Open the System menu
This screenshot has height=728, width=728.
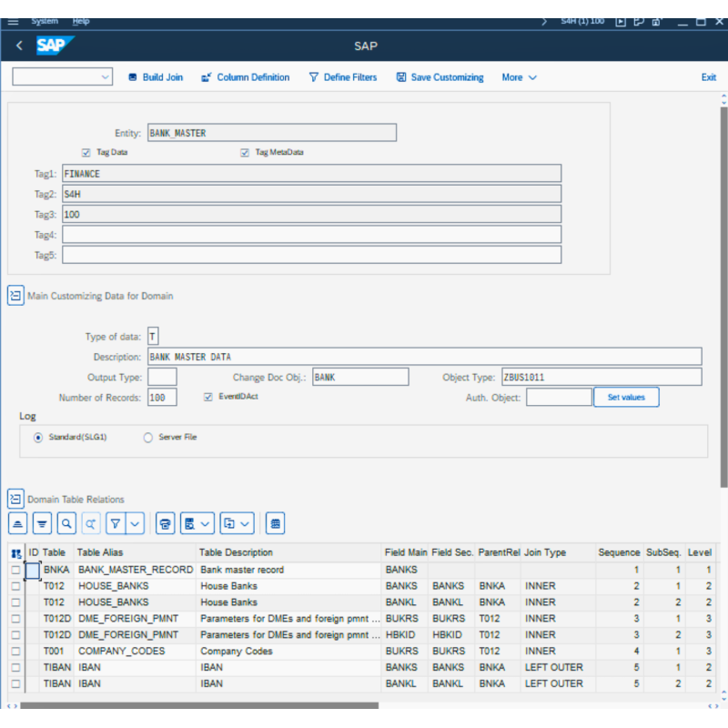[x=44, y=21]
